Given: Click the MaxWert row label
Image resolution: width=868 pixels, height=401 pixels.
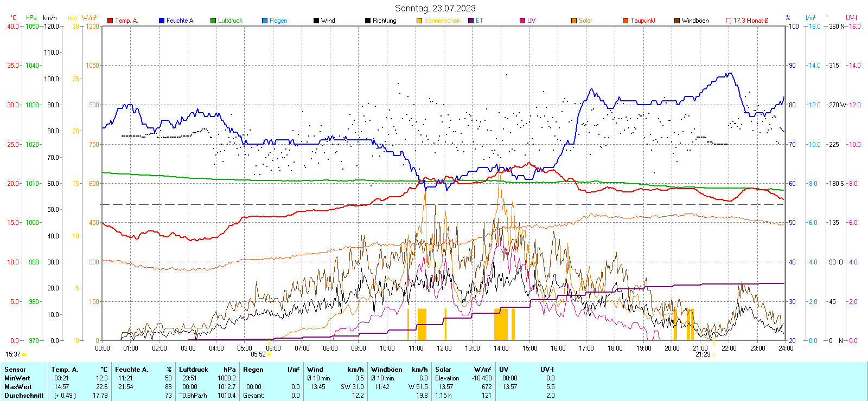Looking at the screenshot, I should point(18,387).
